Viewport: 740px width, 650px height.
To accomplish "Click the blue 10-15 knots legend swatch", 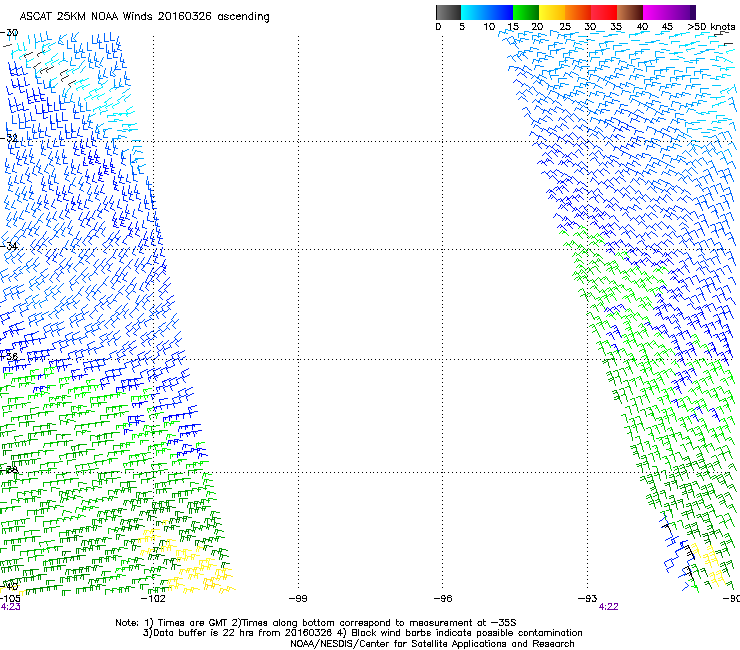I will tap(500, 12).
